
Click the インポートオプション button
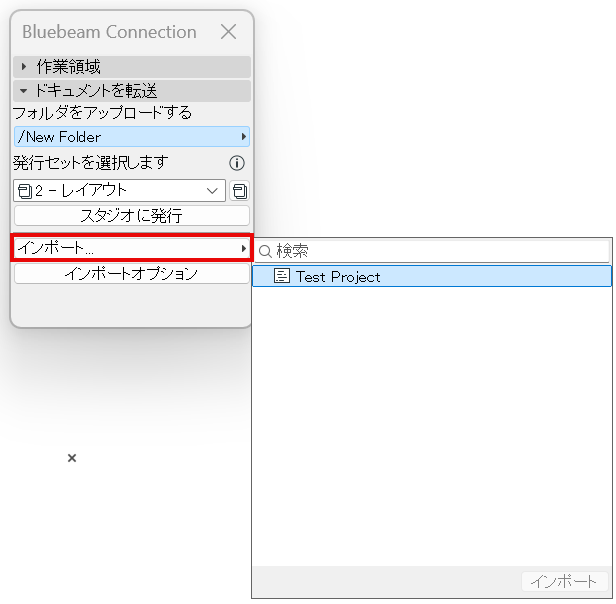coord(132,274)
